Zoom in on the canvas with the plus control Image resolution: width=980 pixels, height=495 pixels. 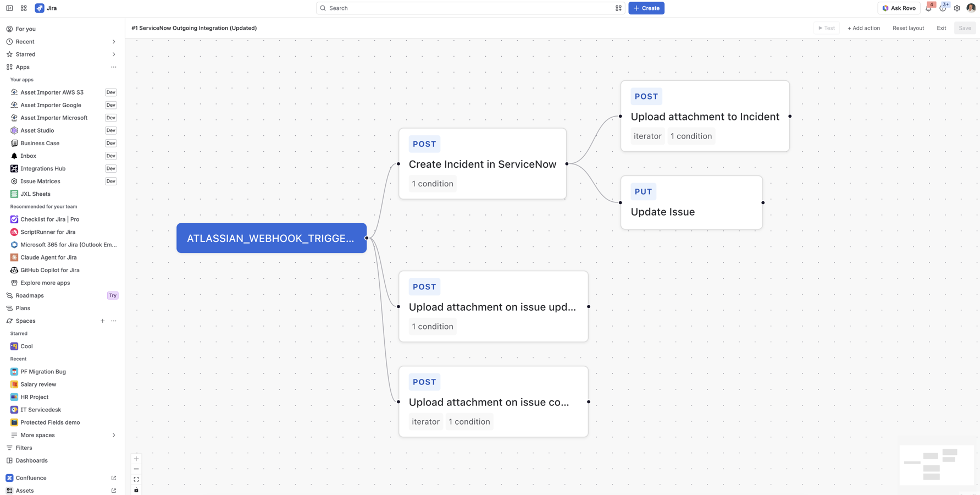pos(136,459)
